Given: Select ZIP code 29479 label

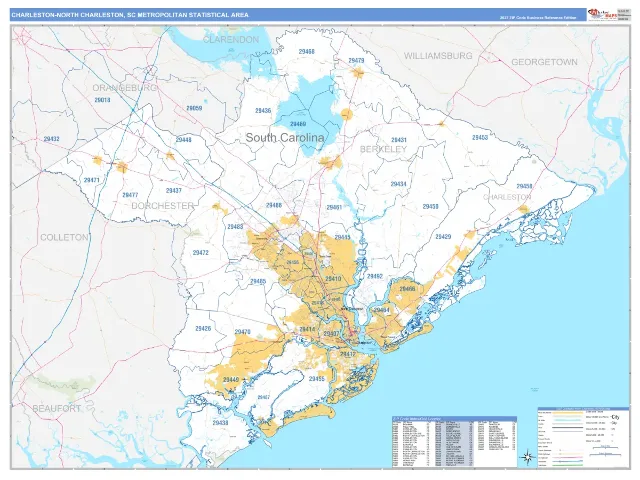Looking at the screenshot, I should [356, 60].
